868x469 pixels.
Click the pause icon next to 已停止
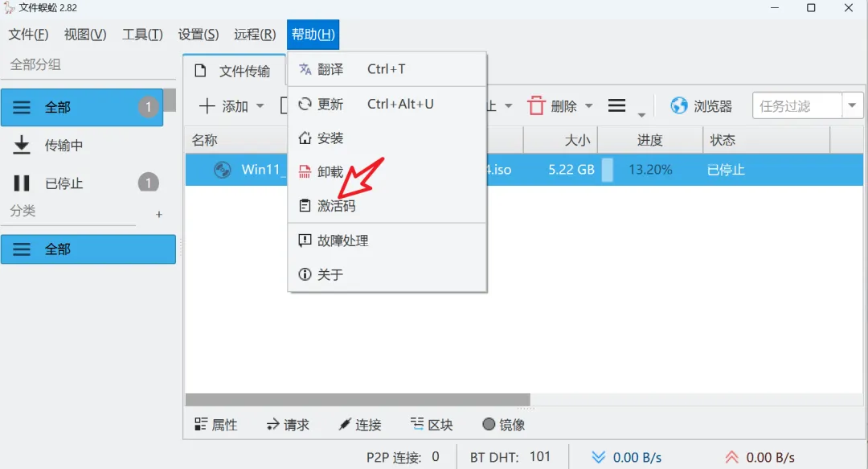coord(22,183)
